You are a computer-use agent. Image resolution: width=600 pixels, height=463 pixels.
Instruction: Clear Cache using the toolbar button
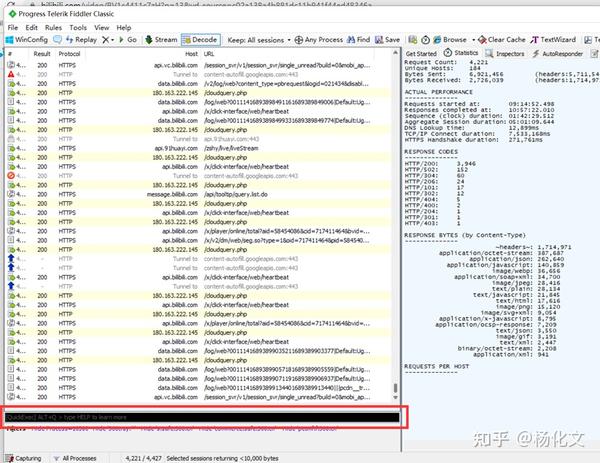(502, 40)
